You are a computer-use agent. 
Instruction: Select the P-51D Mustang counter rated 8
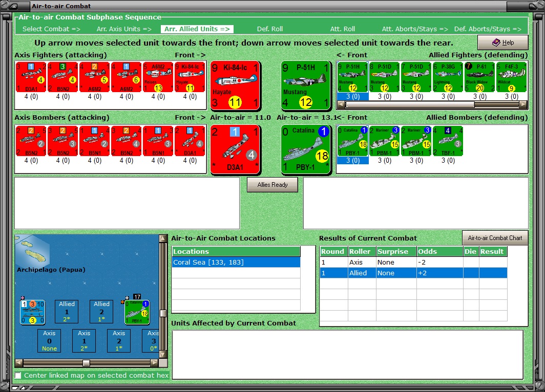coord(384,77)
